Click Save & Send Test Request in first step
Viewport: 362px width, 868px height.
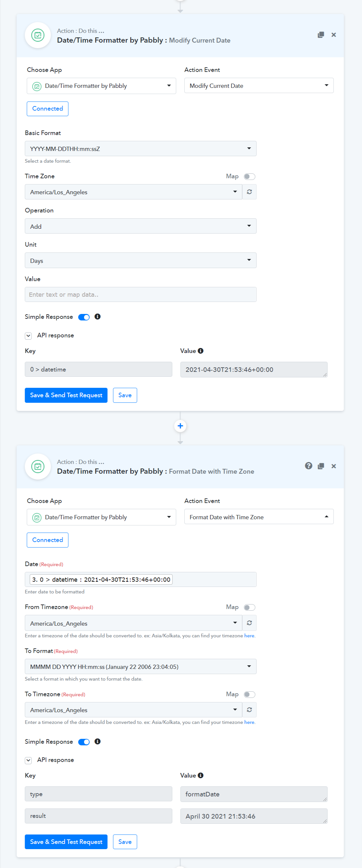66,395
